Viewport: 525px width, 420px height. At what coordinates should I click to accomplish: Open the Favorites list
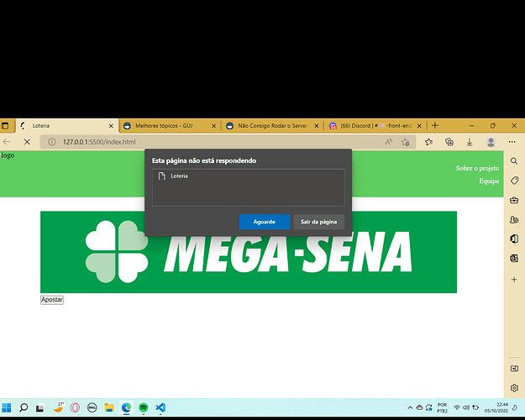(429, 142)
